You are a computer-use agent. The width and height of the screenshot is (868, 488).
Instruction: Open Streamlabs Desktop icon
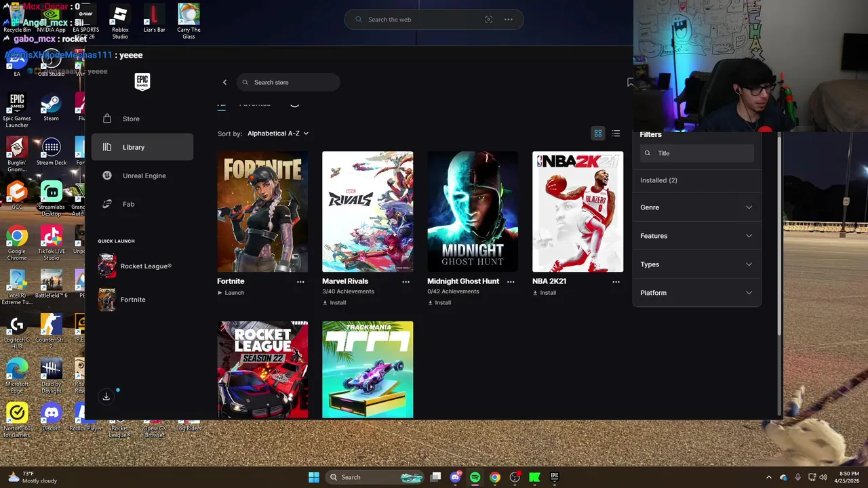[x=51, y=199]
